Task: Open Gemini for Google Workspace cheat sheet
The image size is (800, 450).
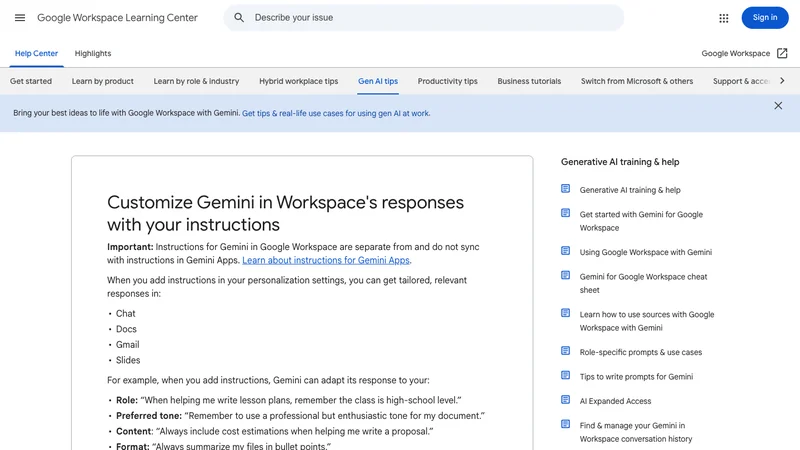Action: (x=643, y=283)
